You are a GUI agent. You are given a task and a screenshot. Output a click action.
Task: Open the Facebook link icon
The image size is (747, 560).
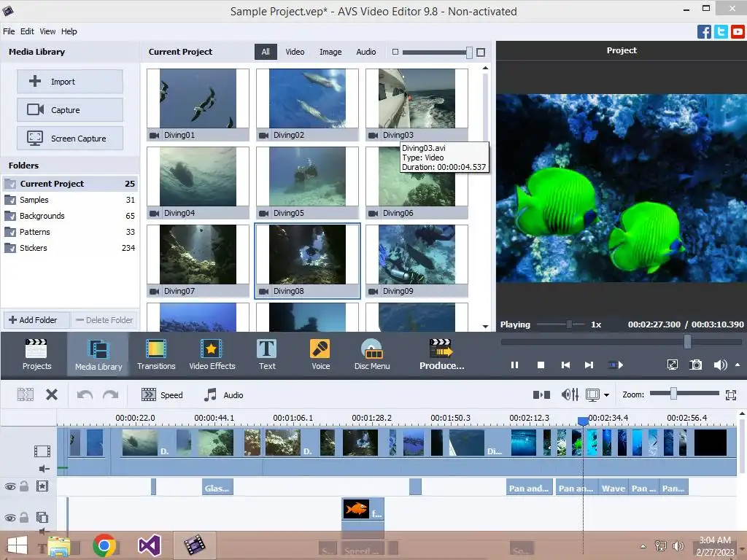click(x=704, y=32)
